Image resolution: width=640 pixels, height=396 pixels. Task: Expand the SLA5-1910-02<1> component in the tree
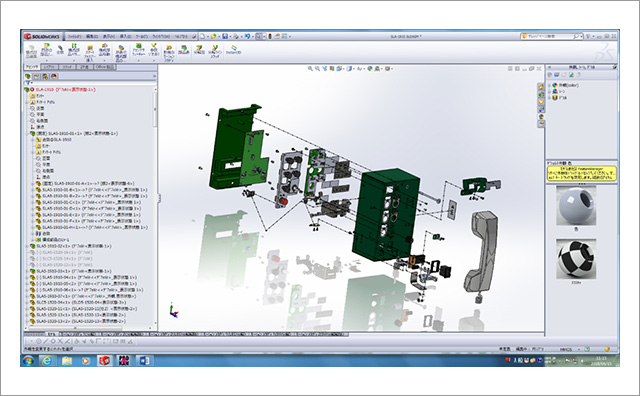27,246
